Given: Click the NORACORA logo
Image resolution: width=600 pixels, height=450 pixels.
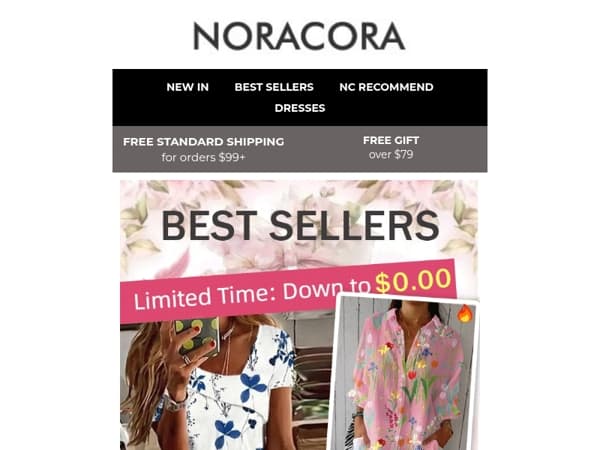Looking at the screenshot, I should (x=299, y=36).
